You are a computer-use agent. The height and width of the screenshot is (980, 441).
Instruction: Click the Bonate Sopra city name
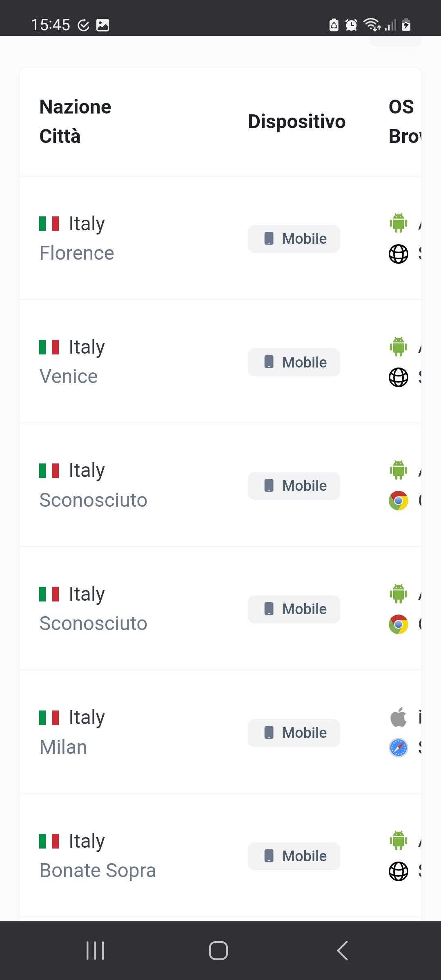98,871
